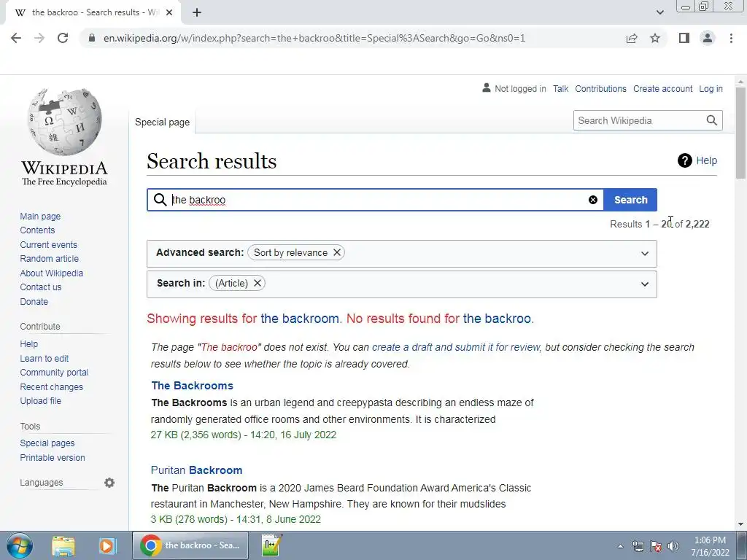Viewport: 747px width, 560px height.
Task: Open the Talk link
Action: tap(561, 88)
